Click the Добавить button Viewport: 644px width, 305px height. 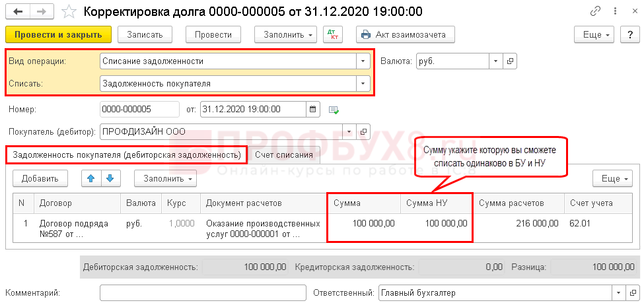[x=40, y=178]
